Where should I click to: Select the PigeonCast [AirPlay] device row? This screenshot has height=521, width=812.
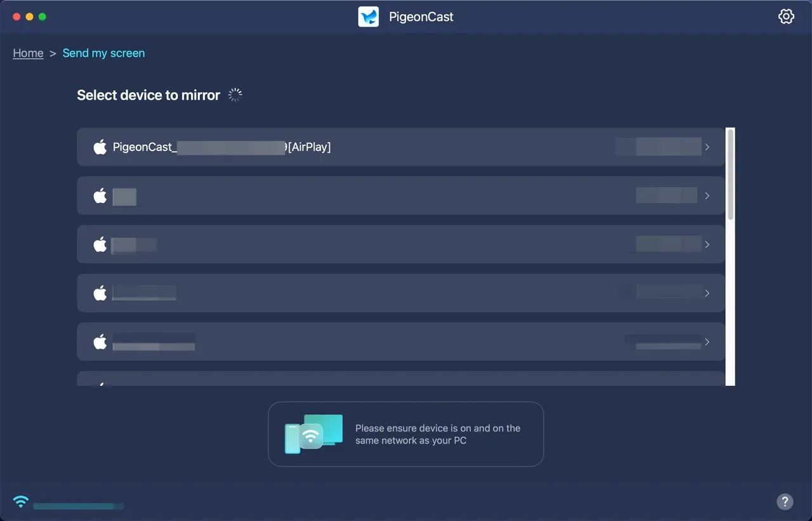tap(401, 147)
